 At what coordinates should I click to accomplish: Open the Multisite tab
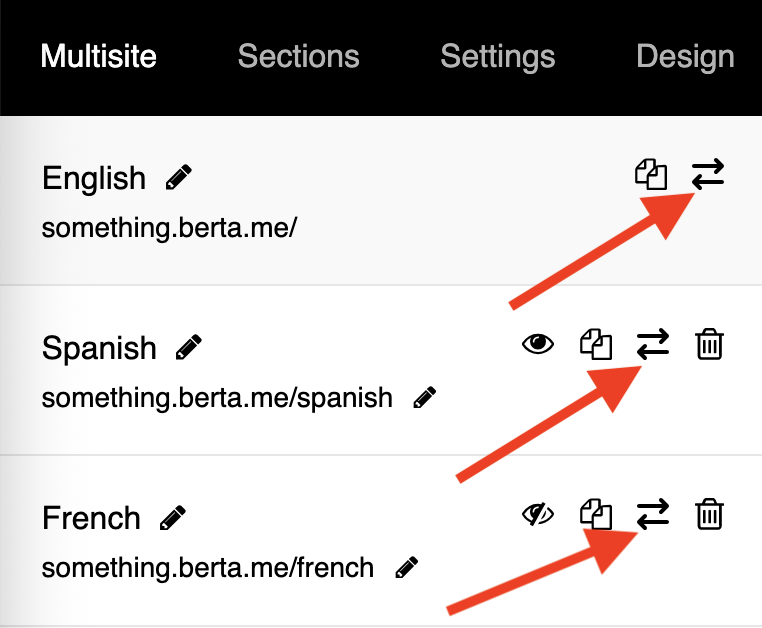[98, 56]
